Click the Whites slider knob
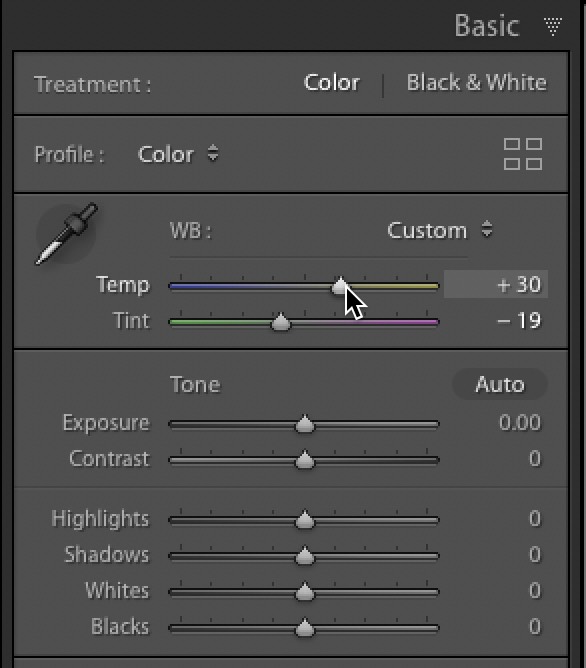The width and height of the screenshot is (586, 668). [304, 592]
